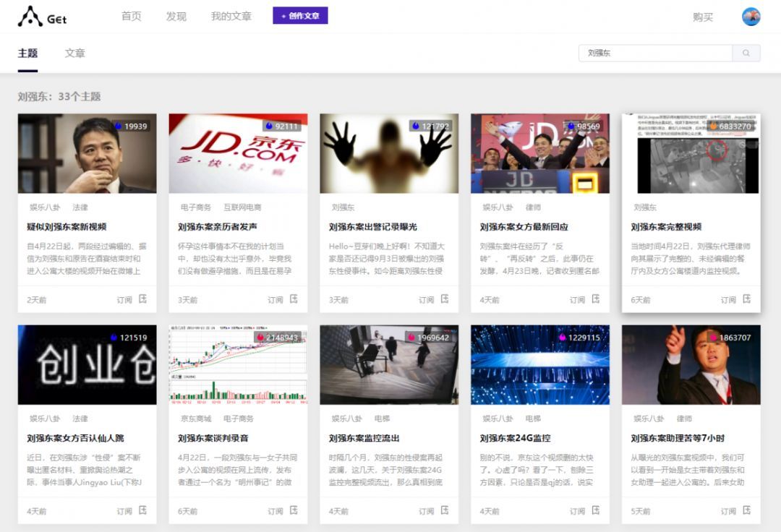Image resolution: width=781 pixels, height=532 pixels.
Task: Subscribe to 刘强东案出警记录曝光 via 订阅
Action: [427, 299]
